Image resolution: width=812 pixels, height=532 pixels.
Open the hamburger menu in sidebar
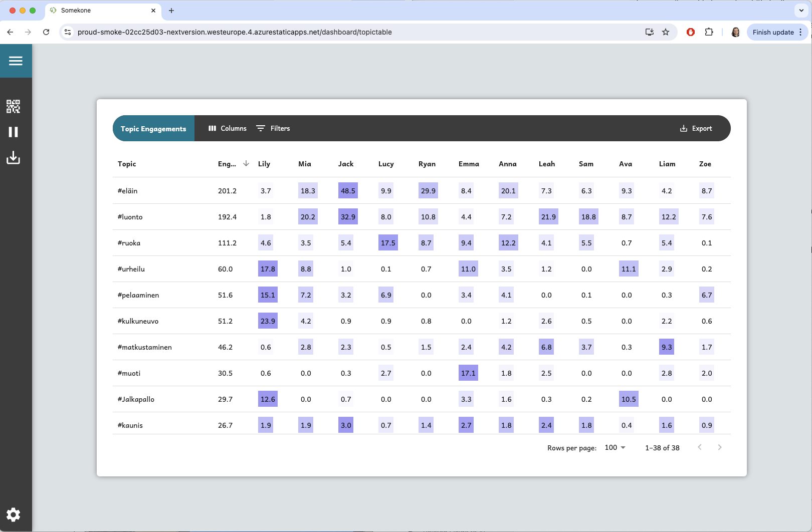[16, 61]
